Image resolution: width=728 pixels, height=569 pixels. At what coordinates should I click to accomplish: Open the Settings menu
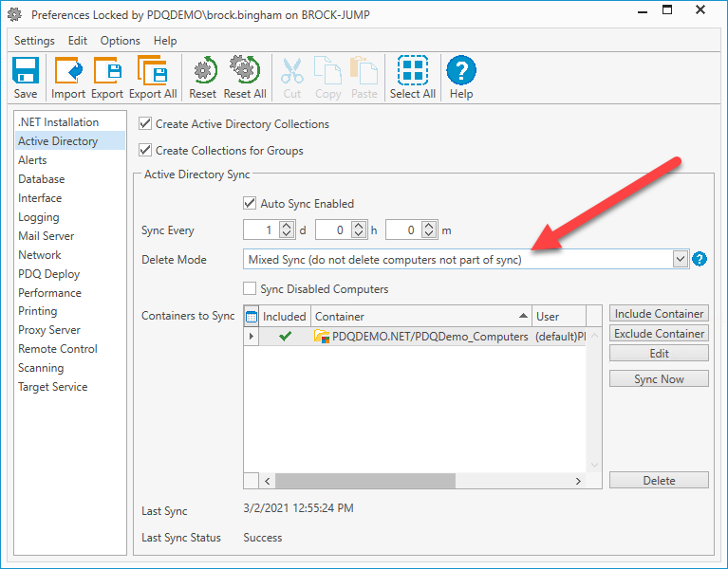click(34, 41)
